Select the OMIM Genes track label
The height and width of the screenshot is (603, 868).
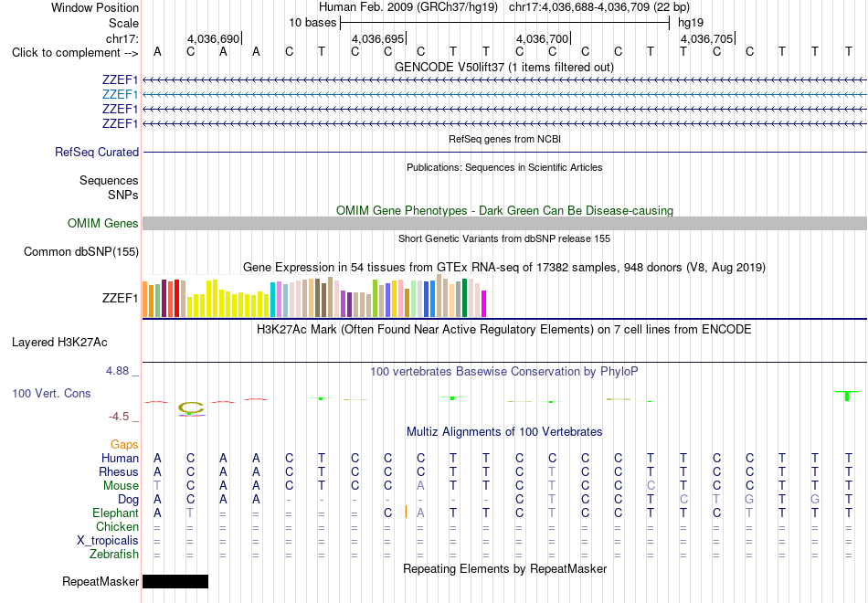click(x=103, y=224)
